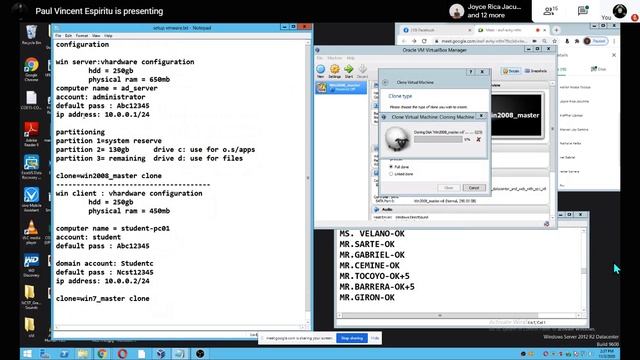Image resolution: width=640 pixels, height=360 pixels.
Task: Open Chrome three-dot menu
Action: pyautogui.click(x=614, y=41)
